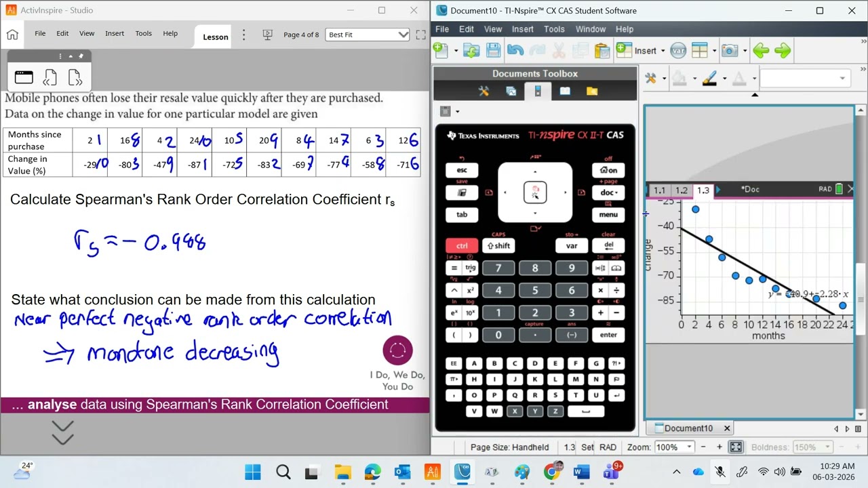The width and height of the screenshot is (868, 488).
Task: Open Document Tools wrench tab in Documents Toolbox
Action: point(484,91)
